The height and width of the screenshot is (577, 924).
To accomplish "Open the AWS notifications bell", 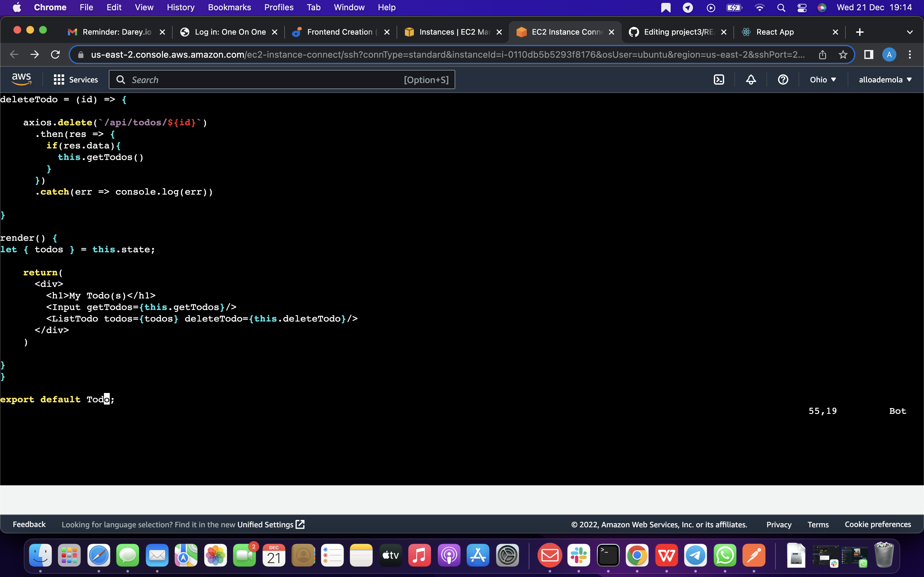I will [x=751, y=79].
